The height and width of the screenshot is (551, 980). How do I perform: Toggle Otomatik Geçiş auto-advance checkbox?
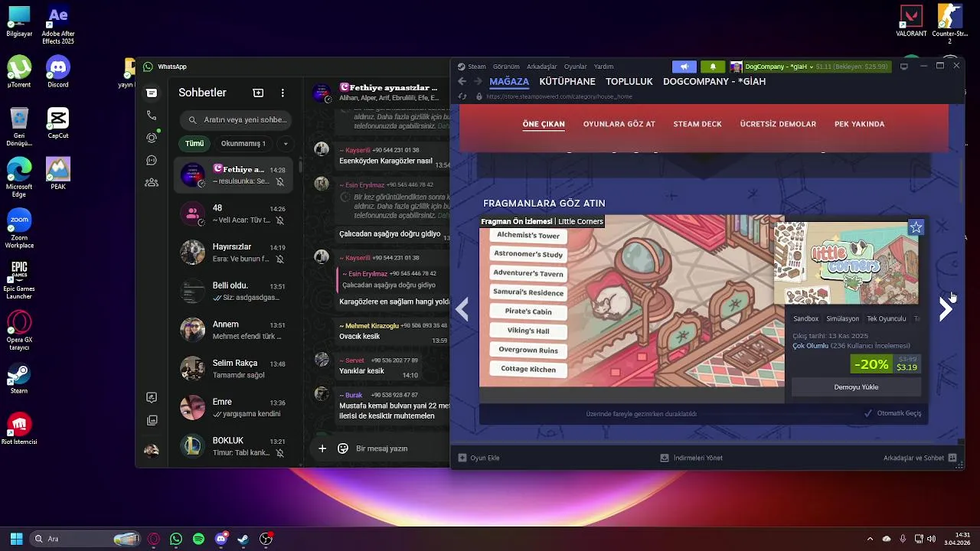(867, 413)
